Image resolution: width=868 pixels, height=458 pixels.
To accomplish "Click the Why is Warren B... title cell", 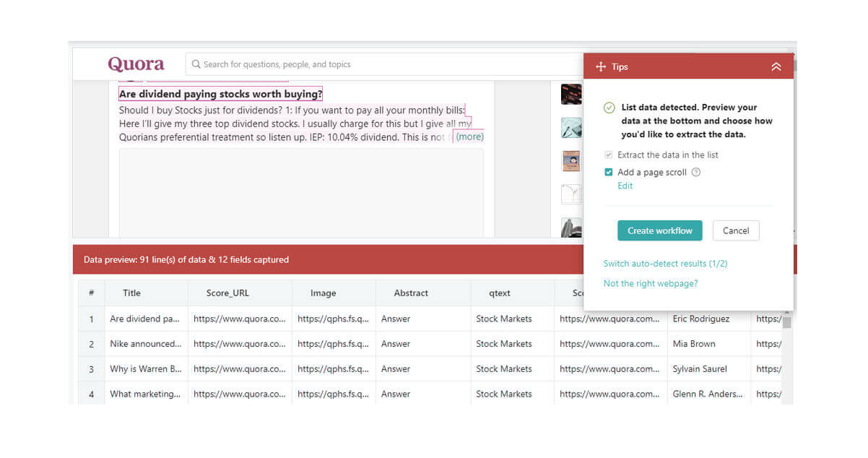I will pyautogui.click(x=145, y=369).
